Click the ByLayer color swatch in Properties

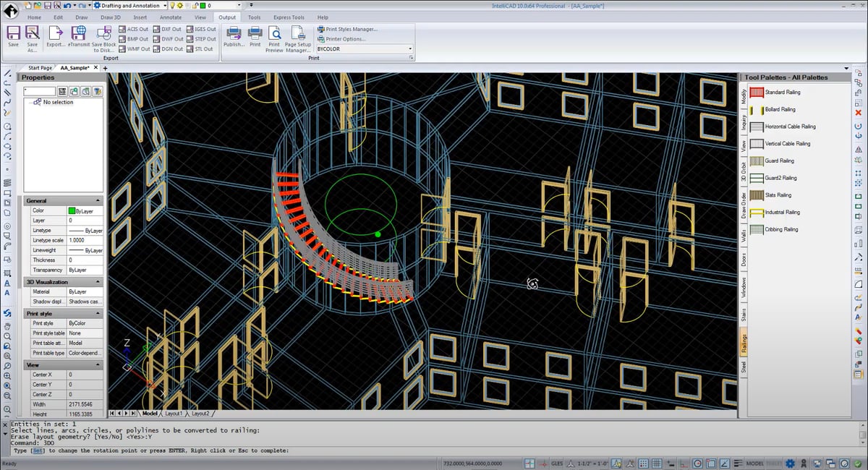pyautogui.click(x=72, y=210)
